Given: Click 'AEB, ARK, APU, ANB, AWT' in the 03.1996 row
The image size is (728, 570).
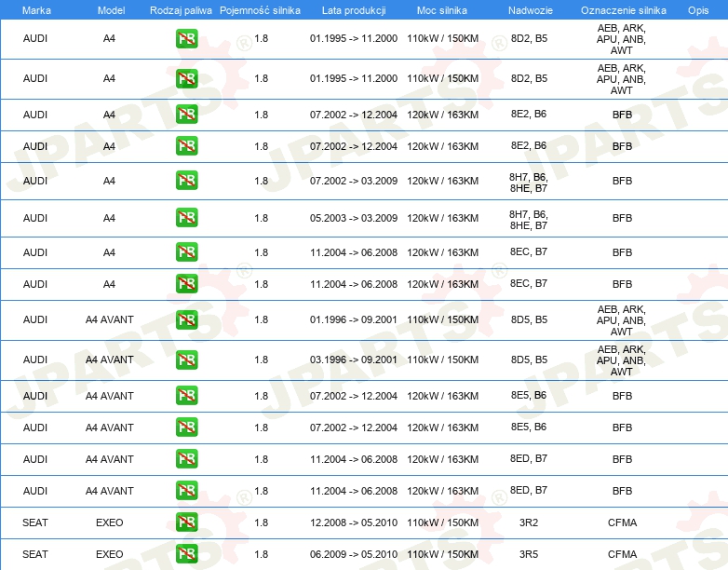Looking at the screenshot, I should 622,360.
